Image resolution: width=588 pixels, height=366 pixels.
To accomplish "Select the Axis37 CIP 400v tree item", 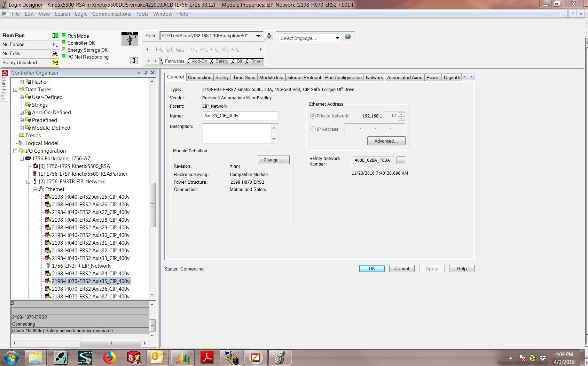I will 91,296.
